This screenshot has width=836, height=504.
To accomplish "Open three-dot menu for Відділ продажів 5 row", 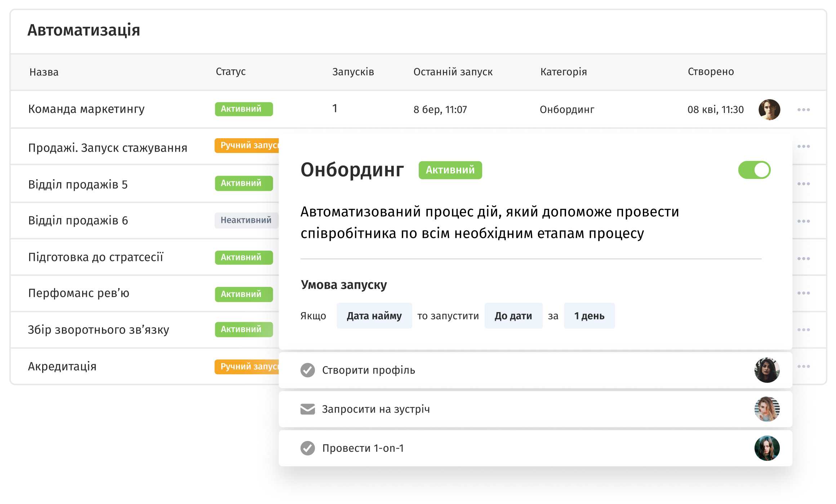I will 803,184.
